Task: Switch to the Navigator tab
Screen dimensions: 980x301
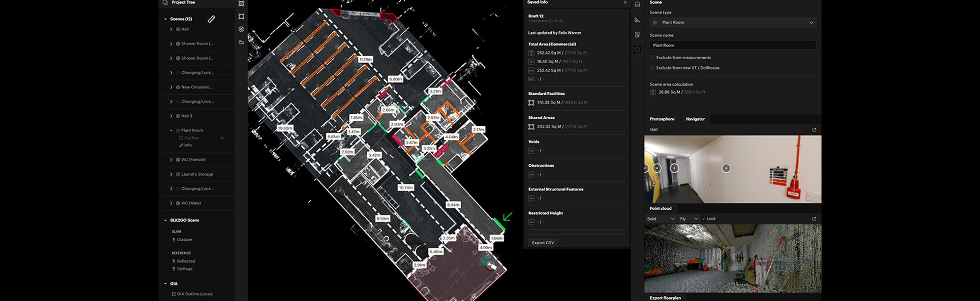Action: [x=695, y=119]
